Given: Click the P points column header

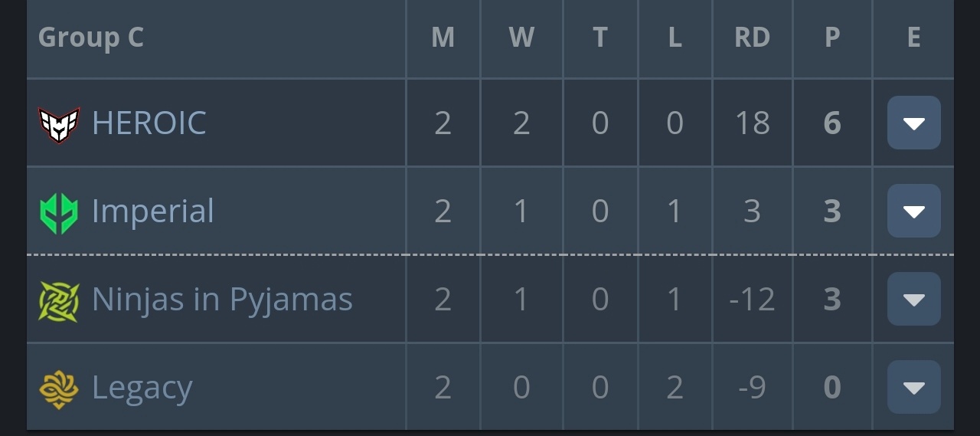Looking at the screenshot, I should coord(832,38).
